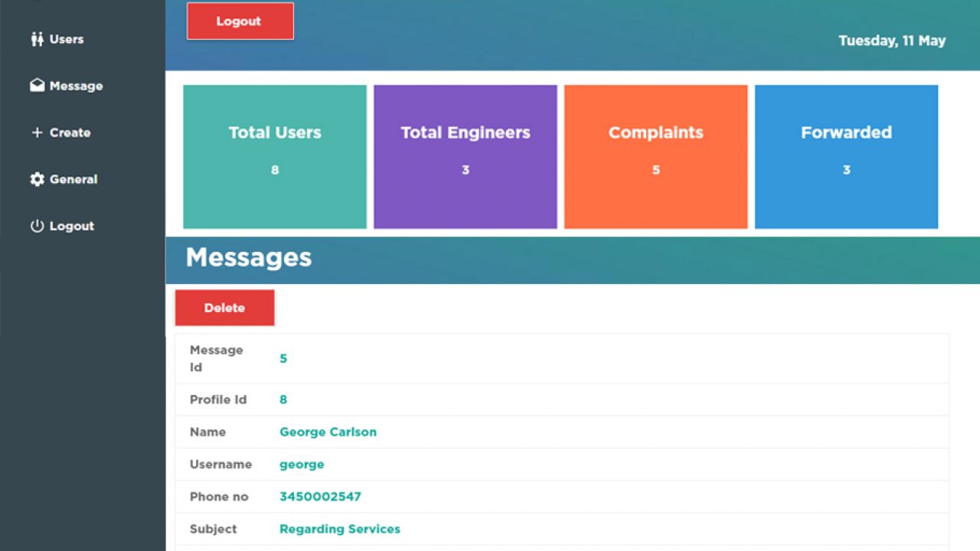The image size is (980, 551).
Task: Select the blue Forwarded card
Action: pyautogui.click(x=846, y=156)
